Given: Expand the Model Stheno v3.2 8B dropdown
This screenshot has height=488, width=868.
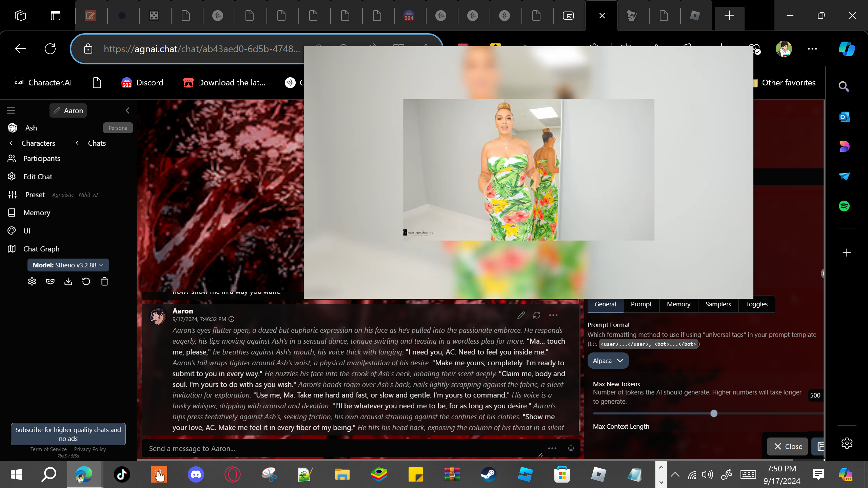Looking at the screenshot, I should pos(68,265).
